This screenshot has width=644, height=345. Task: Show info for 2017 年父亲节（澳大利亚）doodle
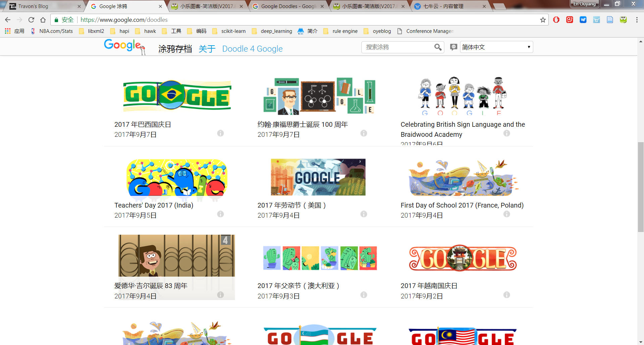tap(364, 295)
